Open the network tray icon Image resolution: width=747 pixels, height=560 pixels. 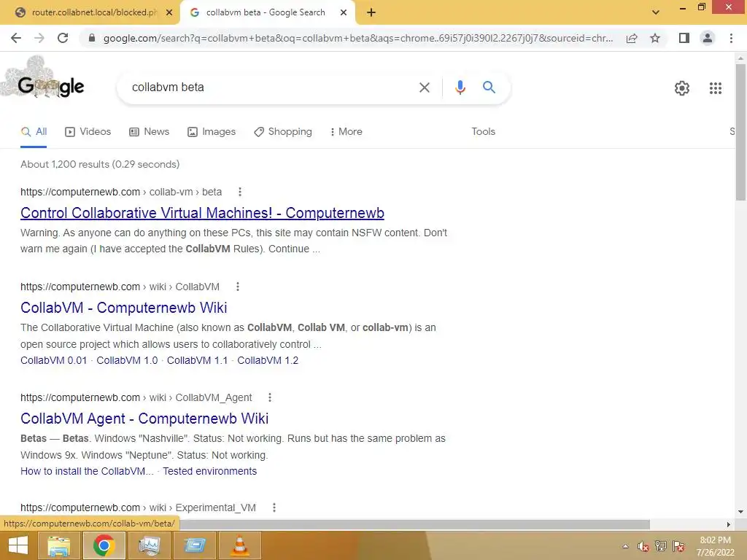click(661, 546)
